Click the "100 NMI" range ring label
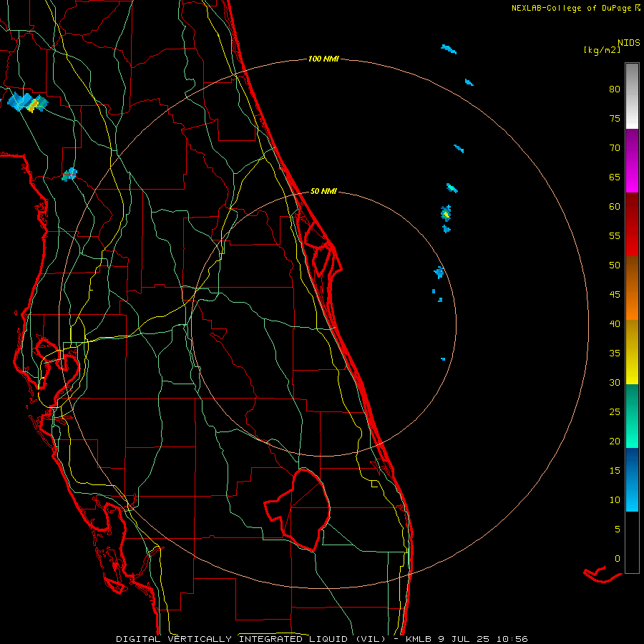The width and height of the screenshot is (644, 644). click(x=323, y=59)
